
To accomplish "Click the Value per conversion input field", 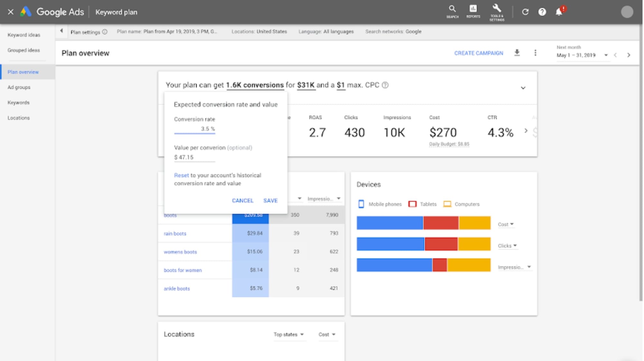I will (194, 157).
